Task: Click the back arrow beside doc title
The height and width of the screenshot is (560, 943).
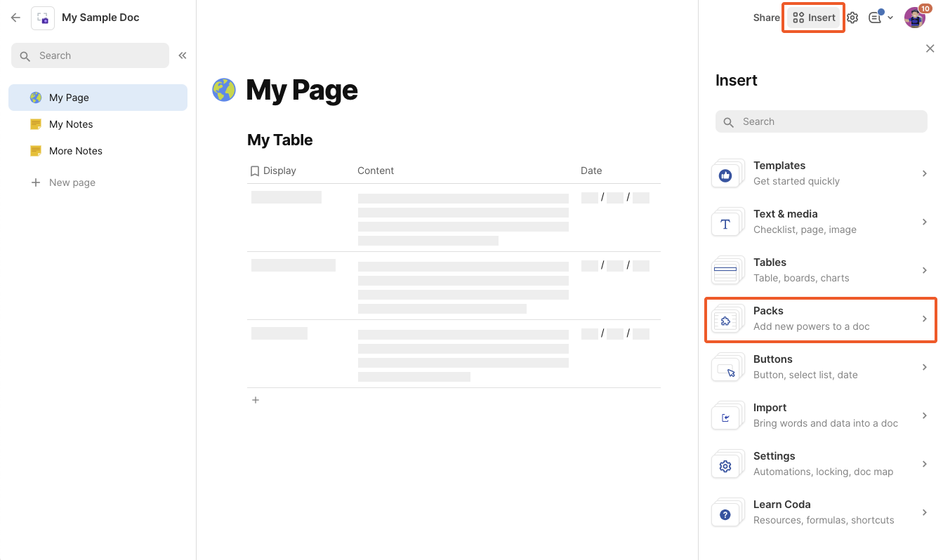Action: click(x=15, y=18)
